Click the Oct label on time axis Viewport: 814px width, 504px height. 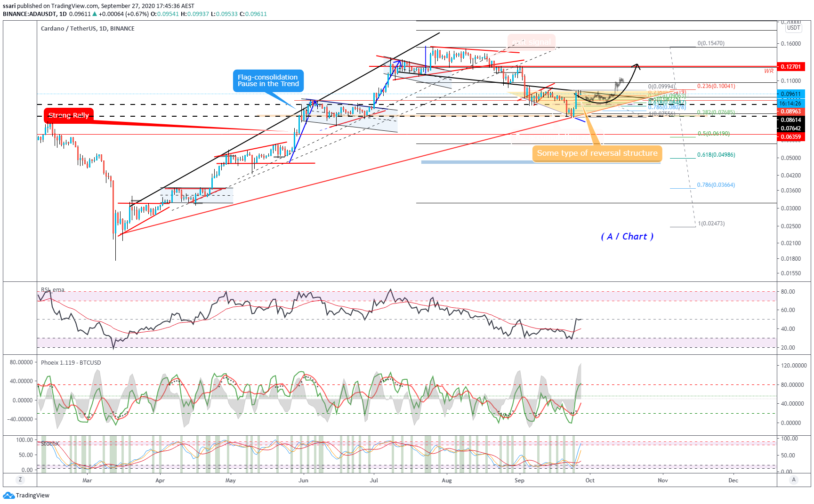coord(590,480)
